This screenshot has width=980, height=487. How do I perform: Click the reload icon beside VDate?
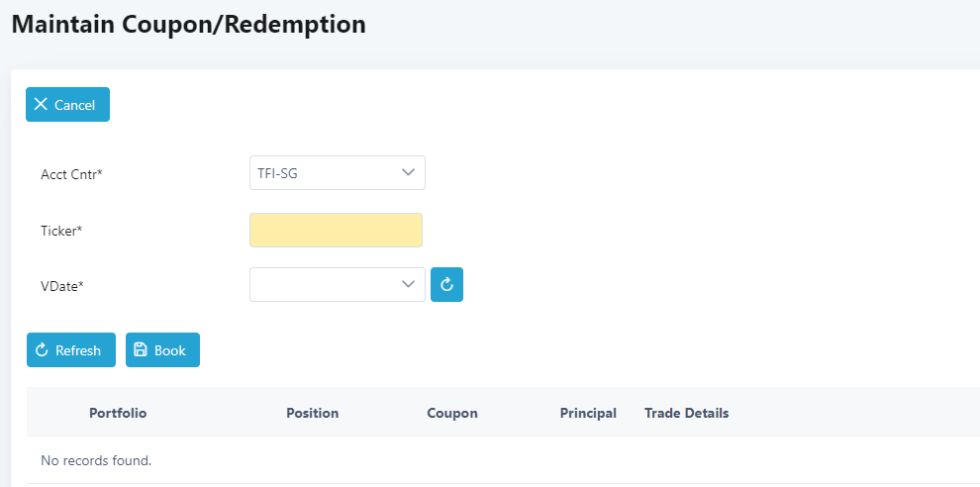coord(446,285)
